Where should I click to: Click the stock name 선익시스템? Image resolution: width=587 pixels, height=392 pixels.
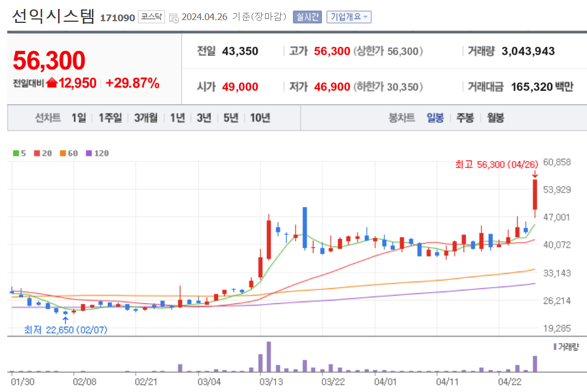53,17
